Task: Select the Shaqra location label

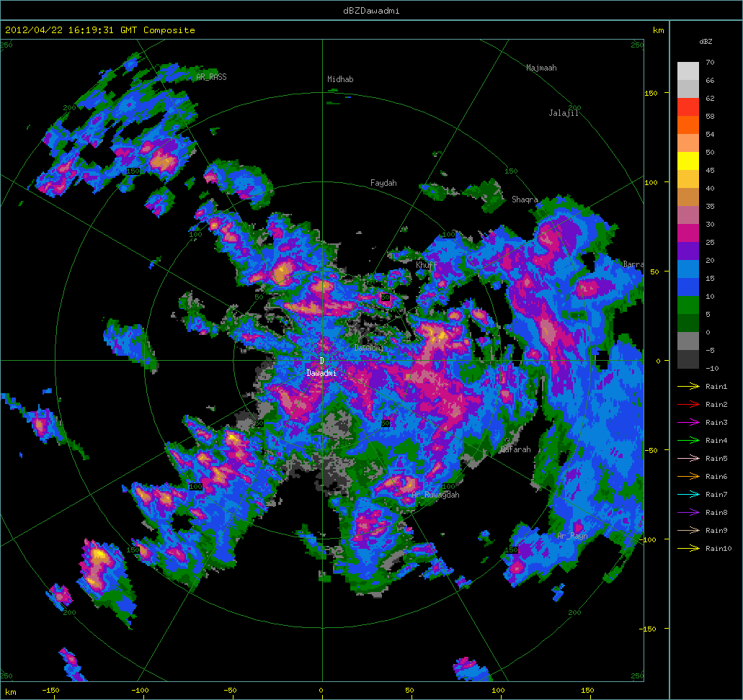Action: 525,199
